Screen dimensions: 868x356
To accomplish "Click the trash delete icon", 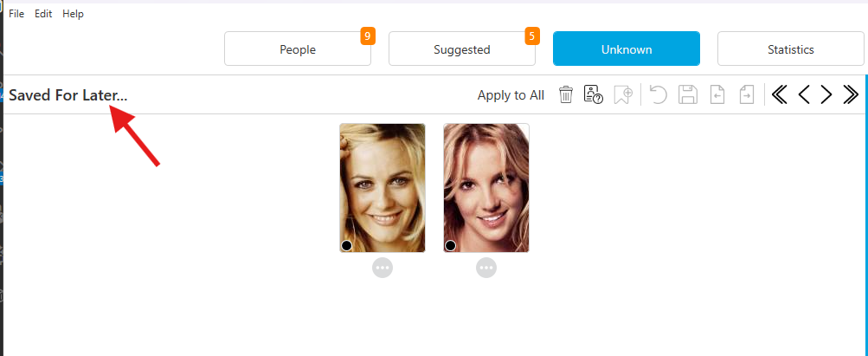I will tap(565, 94).
